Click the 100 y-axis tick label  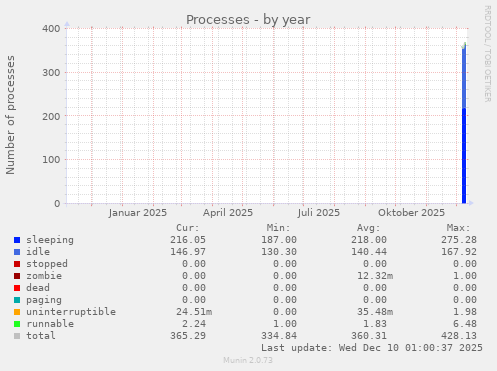(x=51, y=160)
